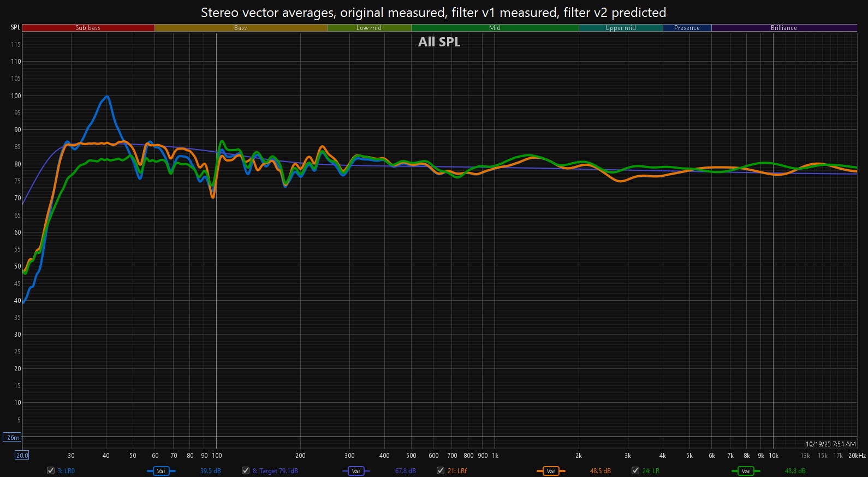Click the Mid frequency band label
The image size is (868, 477).
pyautogui.click(x=495, y=28)
